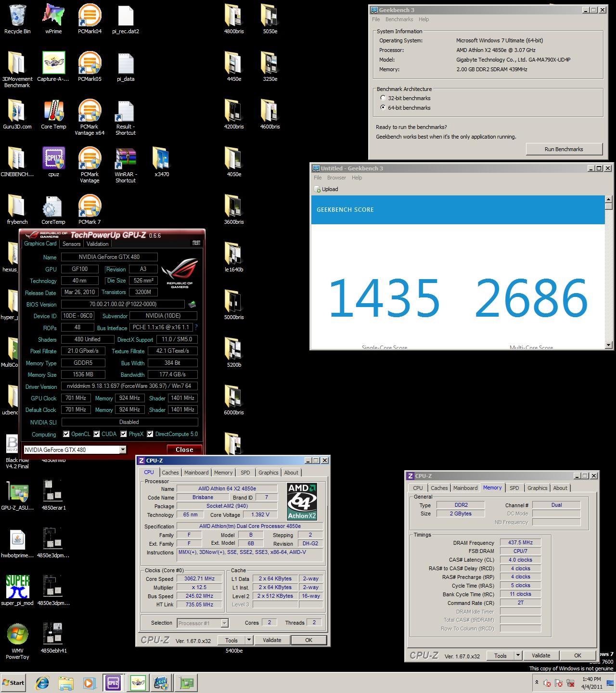Click the bus interface question mark
This screenshot has height=693, width=616.
click(196, 327)
